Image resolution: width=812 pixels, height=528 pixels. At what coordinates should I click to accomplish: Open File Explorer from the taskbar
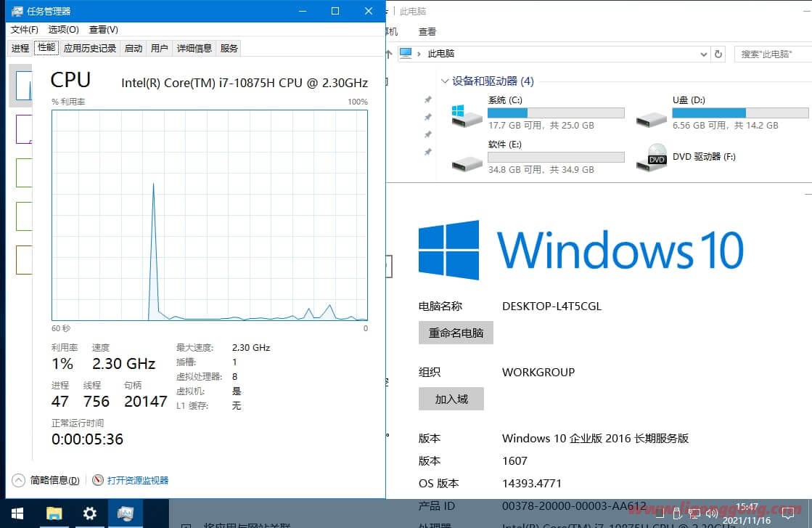54,513
